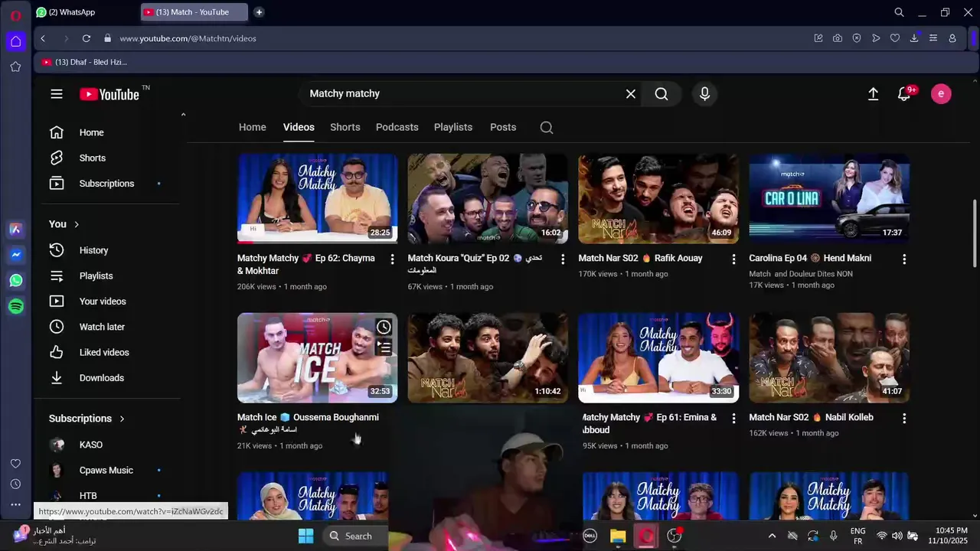The height and width of the screenshot is (551, 980).
Task: Add page to Opera heart bookmarks
Action: tap(894, 38)
